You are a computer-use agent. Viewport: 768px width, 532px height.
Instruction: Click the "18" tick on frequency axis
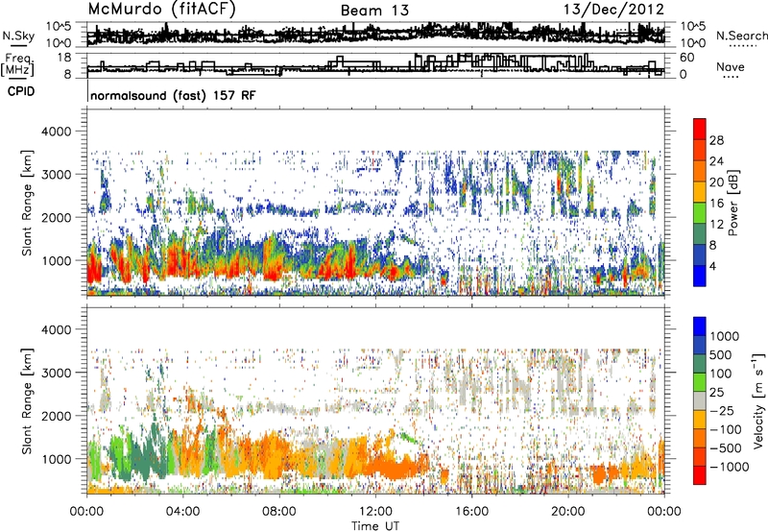(63, 58)
